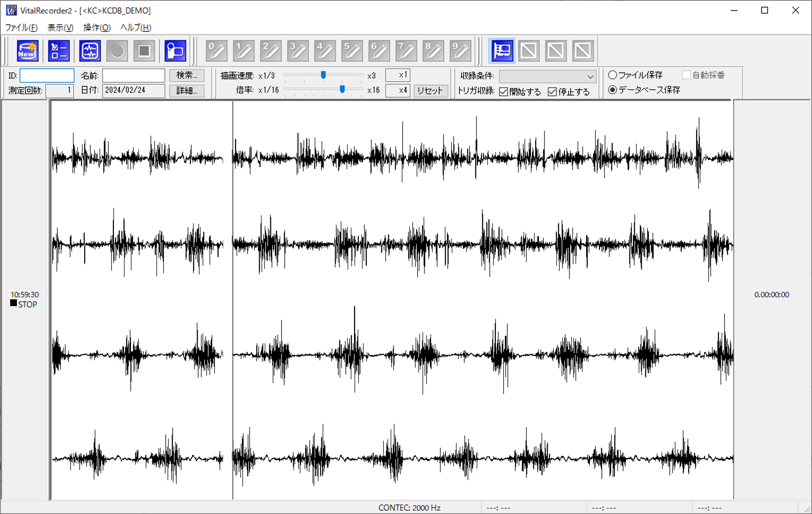Adjust the 描画速度 drawing speed slider
The image size is (812, 514).
coord(323,74)
